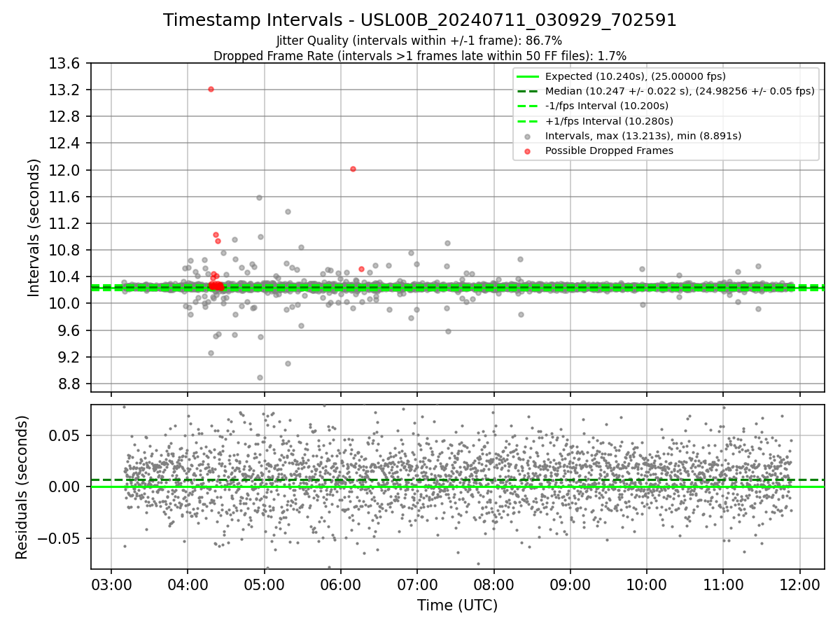
Task: Click the legend entry starting with 'Median (10.247'
Action: [x=680, y=91]
